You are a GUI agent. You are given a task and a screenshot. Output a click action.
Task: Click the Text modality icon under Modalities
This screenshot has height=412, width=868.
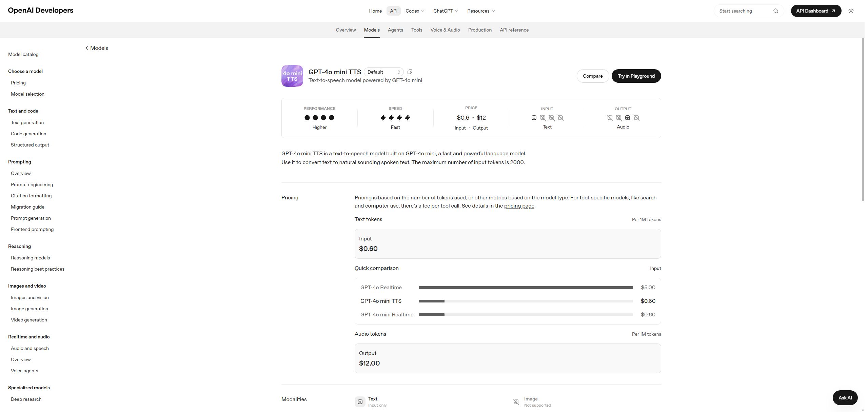tap(360, 402)
